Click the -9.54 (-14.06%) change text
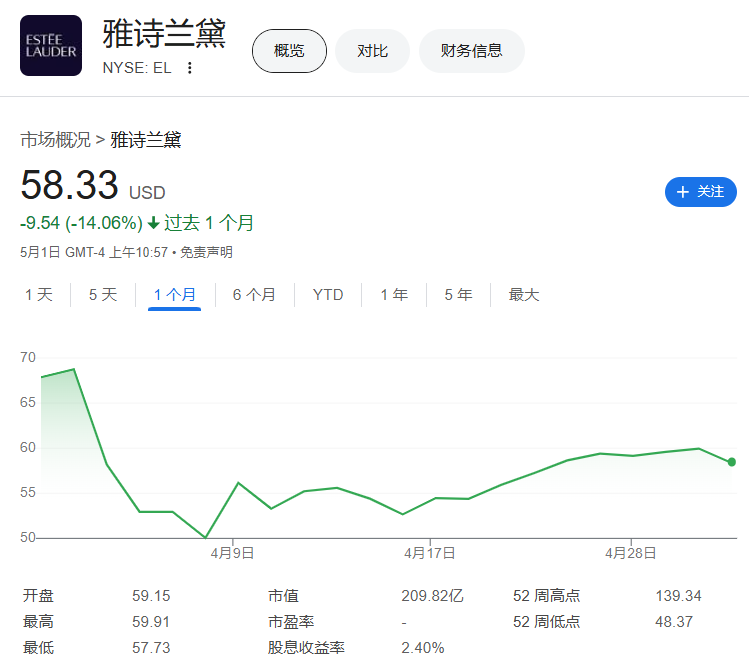Screen dimensions: 749x670 click(x=81, y=223)
